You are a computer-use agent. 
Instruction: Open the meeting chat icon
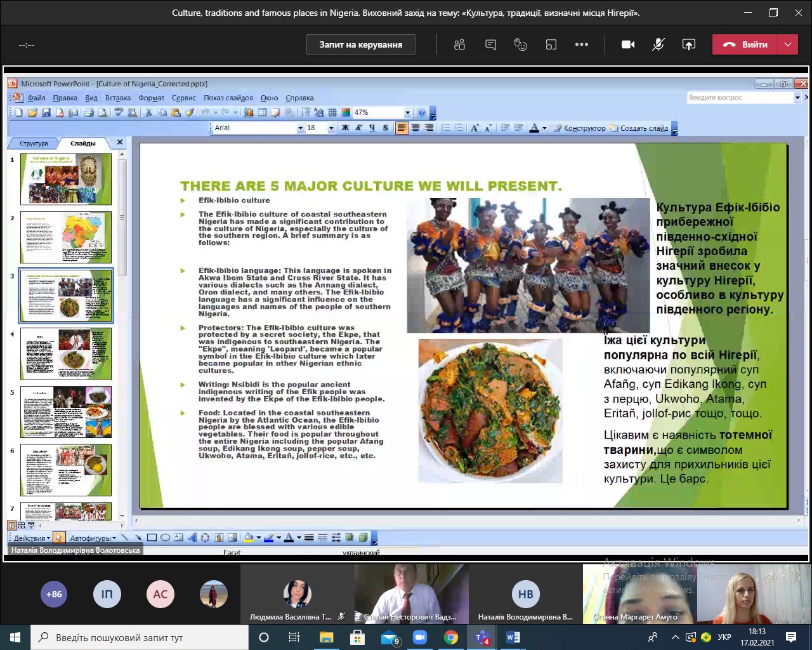(490, 44)
